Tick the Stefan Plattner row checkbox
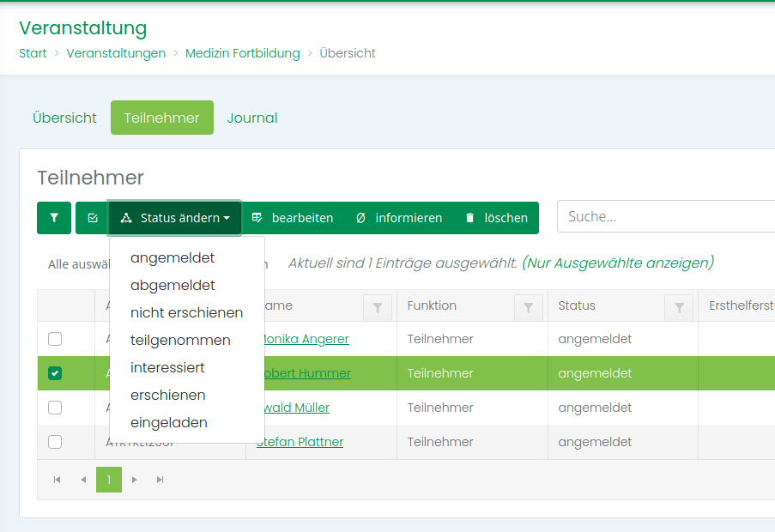 55,442
